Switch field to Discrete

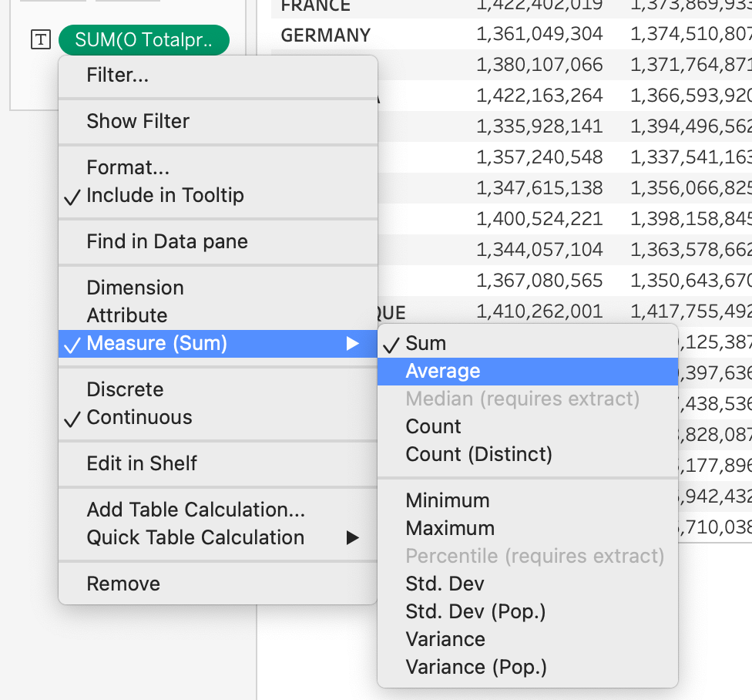125,389
